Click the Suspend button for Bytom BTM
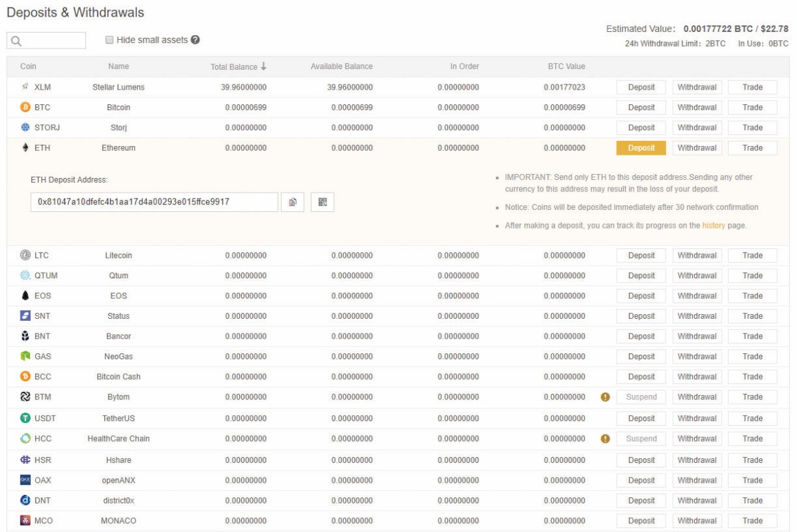This screenshot has height=532, width=797. coord(641,397)
